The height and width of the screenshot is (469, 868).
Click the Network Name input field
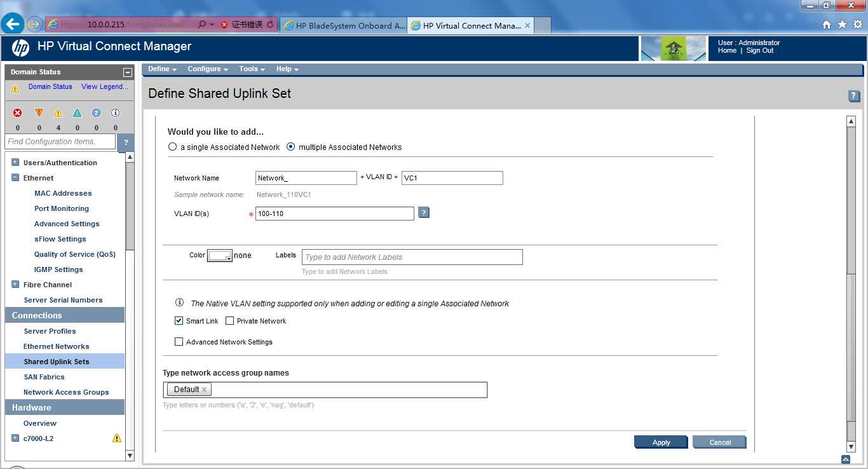306,178
